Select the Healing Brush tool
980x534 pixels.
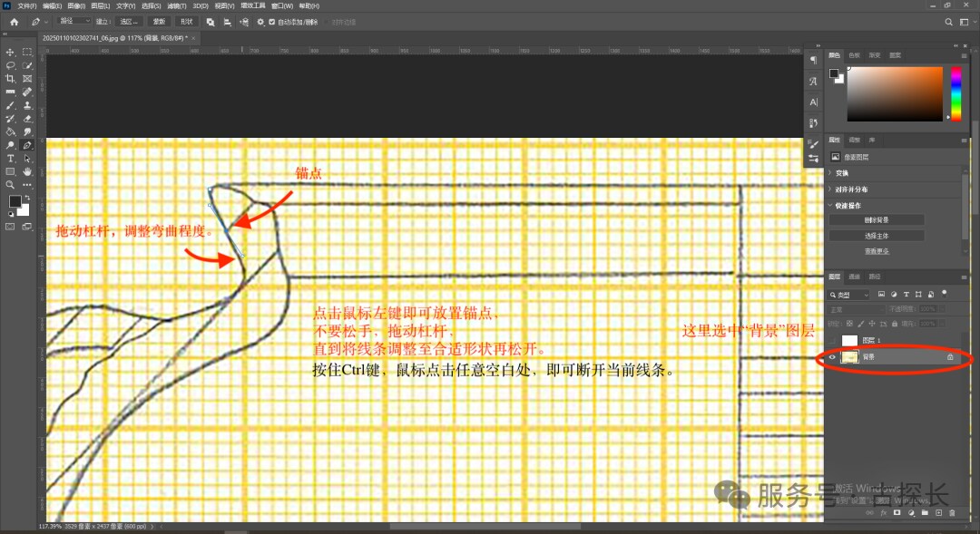click(x=27, y=92)
